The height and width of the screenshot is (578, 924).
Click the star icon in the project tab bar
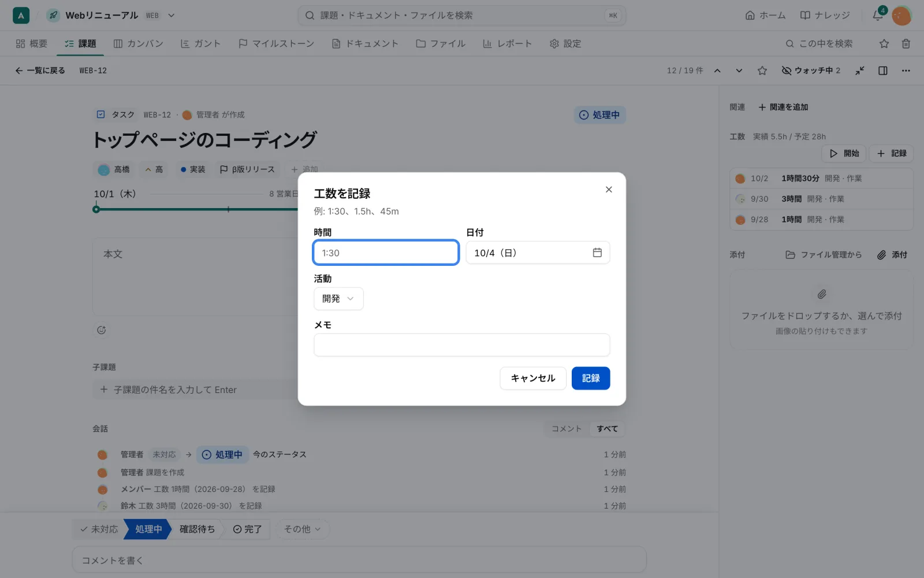(x=884, y=43)
